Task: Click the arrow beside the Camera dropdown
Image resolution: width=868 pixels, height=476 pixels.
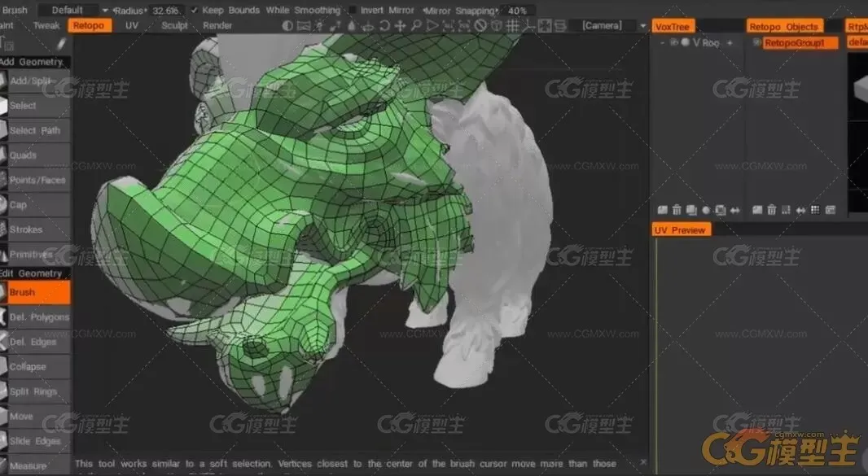Action: pyautogui.click(x=642, y=26)
